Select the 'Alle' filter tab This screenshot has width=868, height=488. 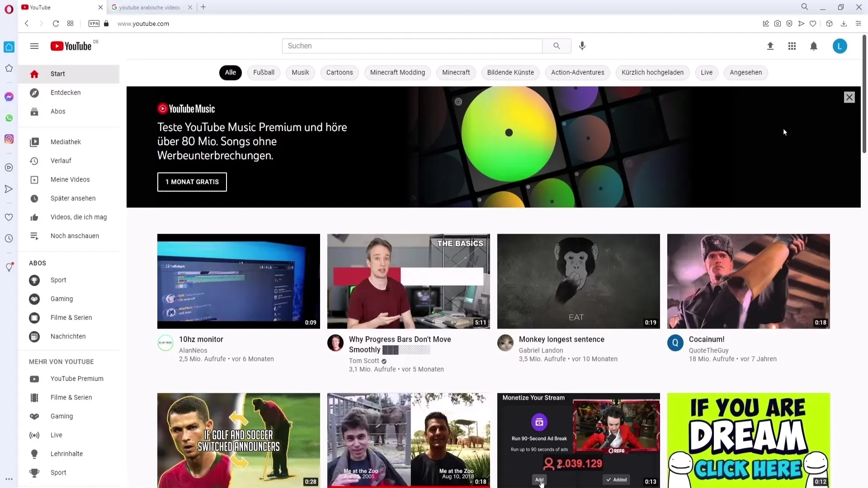[230, 72]
